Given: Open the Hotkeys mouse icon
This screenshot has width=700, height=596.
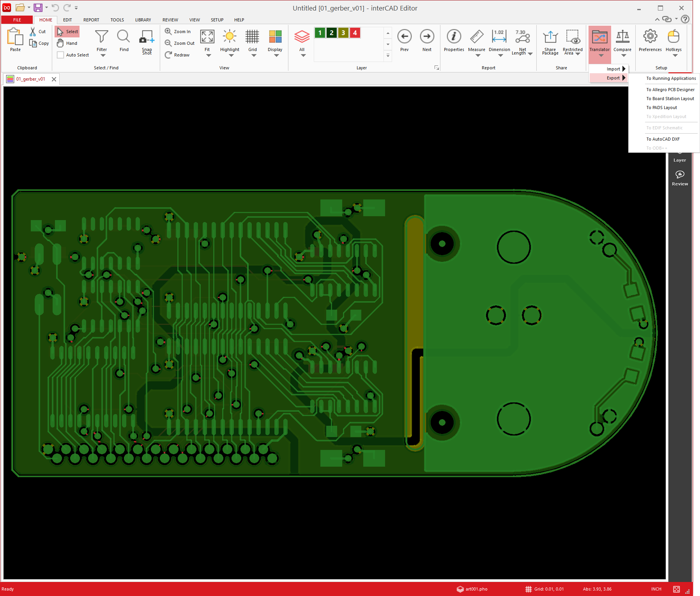Looking at the screenshot, I should tap(673, 36).
